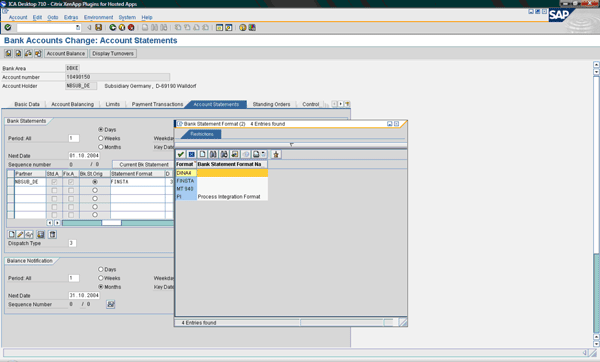Toggle the Std.A checkbox in the NBSUB_DE row
The width and height of the screenshot is (600, 362).
coord(54,182)
